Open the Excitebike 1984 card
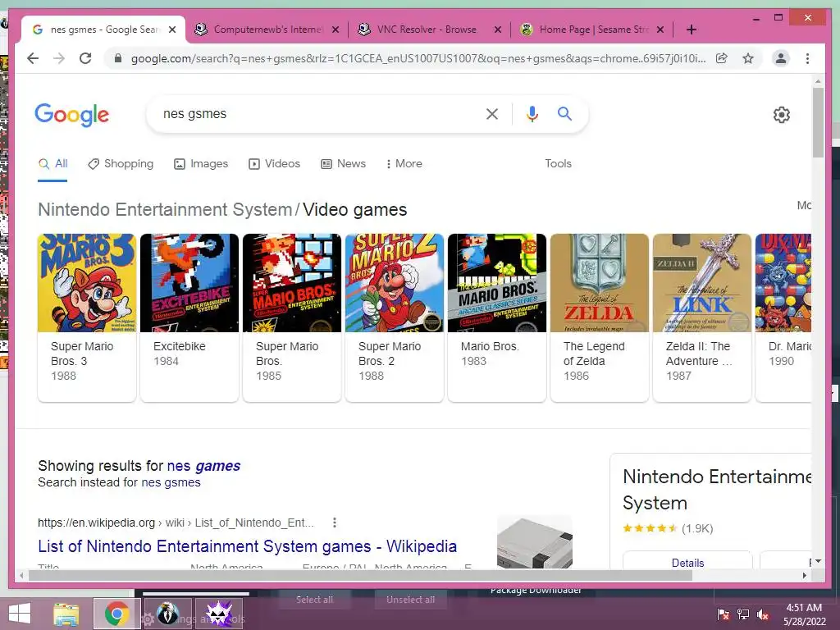 pos(189,317)
